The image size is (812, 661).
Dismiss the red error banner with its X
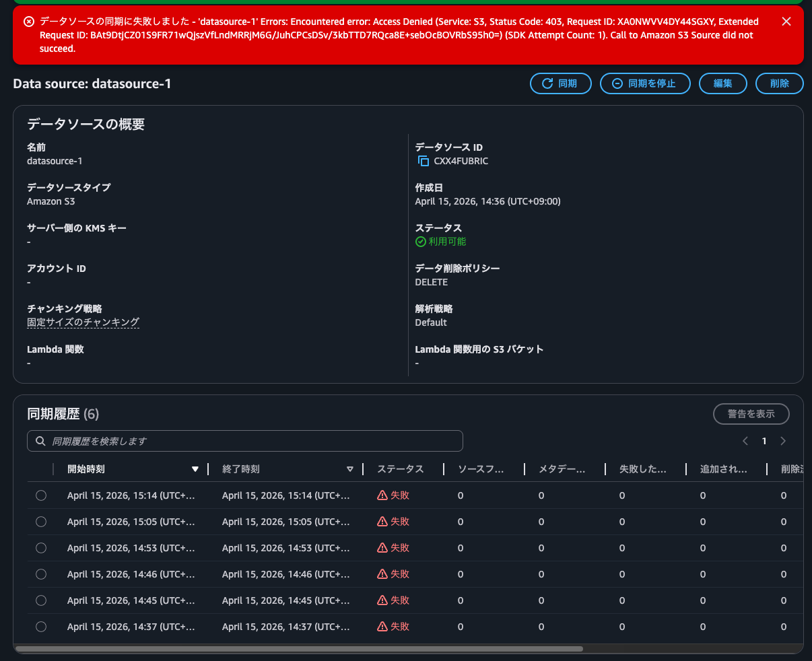coord(786,21)
